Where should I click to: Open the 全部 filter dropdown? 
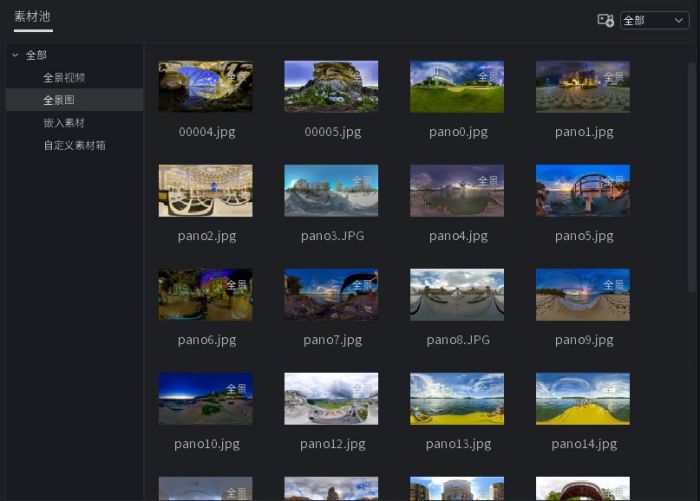[x=654, y=21]
